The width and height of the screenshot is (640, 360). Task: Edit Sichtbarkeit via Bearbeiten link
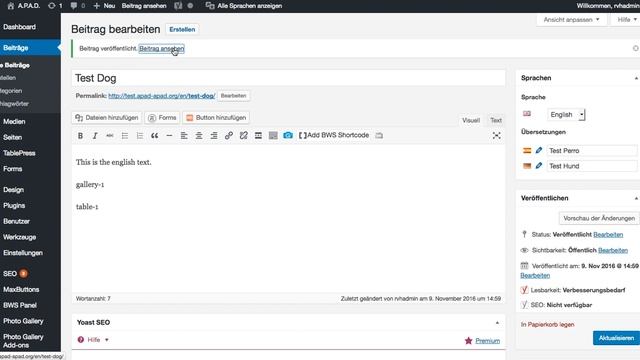tap(613, 250)
